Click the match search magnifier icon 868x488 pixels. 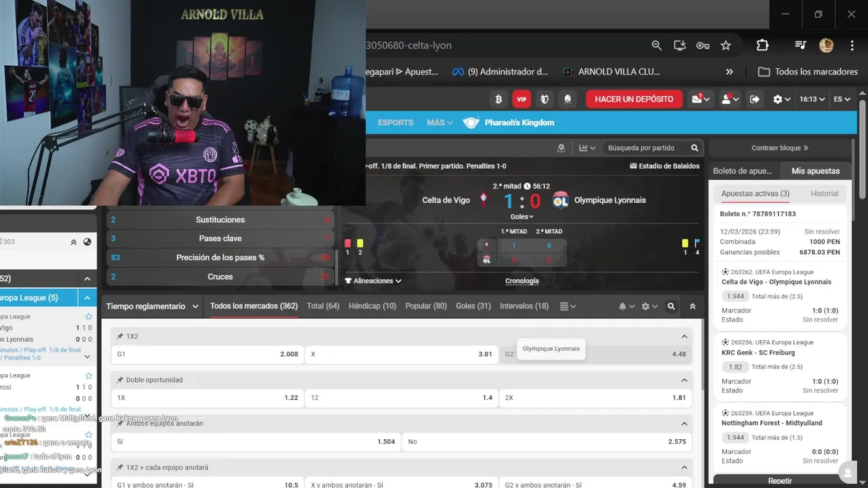(x=694, y=148)
